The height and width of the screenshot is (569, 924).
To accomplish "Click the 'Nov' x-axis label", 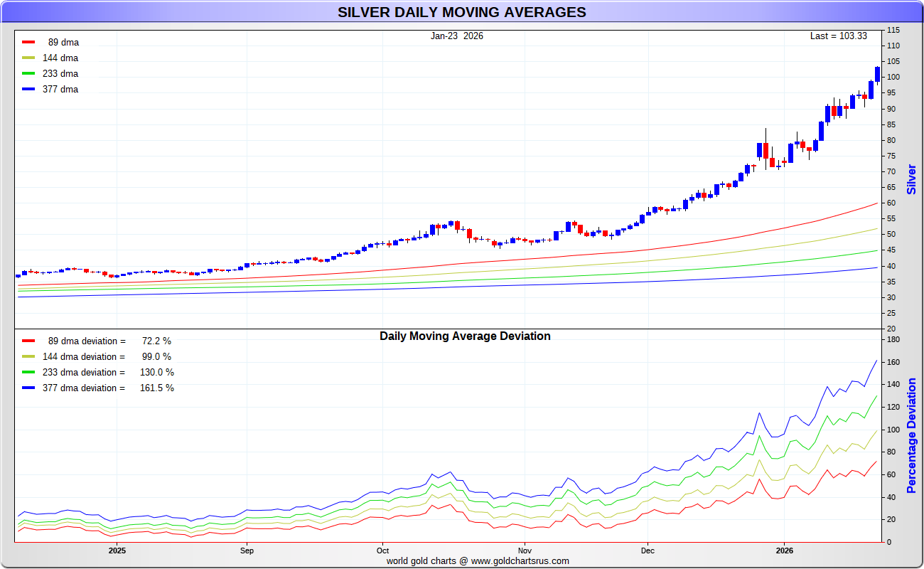I will 525,551.
